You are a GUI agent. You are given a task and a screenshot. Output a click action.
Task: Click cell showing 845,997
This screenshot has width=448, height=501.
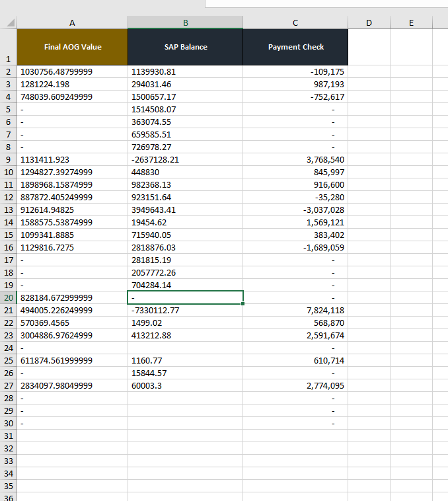[295, 173]
